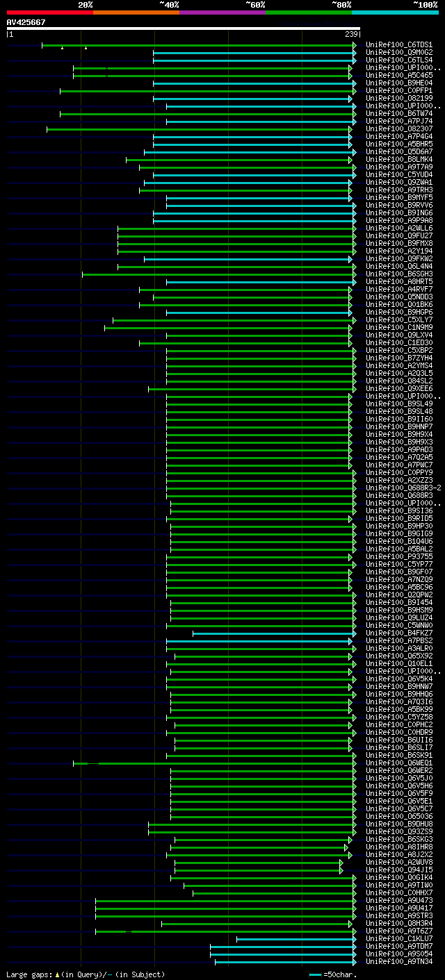Open hit UniRef100_B9HE04
445x980 pixels.
(x=398, y=83)
